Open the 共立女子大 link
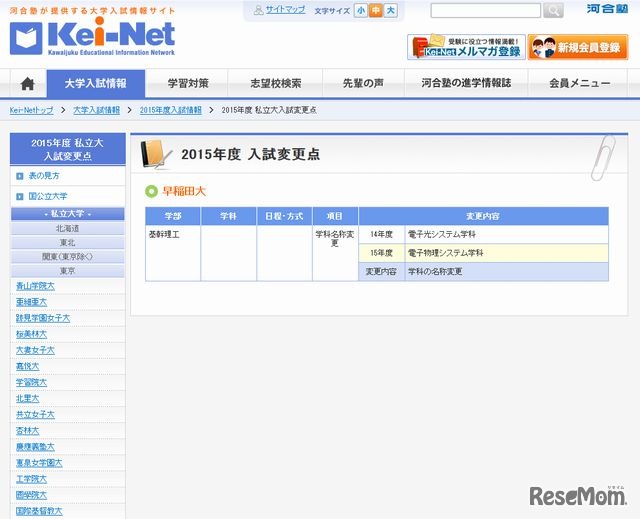The width and height of the screenshot is (640, 519). pos(35,415)
